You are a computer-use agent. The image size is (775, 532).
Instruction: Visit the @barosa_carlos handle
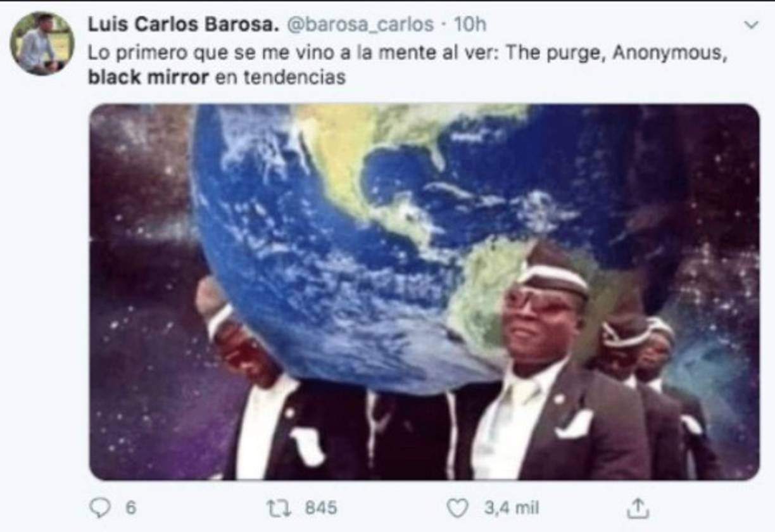tap(360, 25)
